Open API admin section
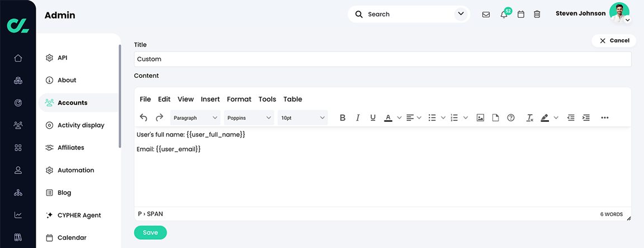 coord(78,58)
